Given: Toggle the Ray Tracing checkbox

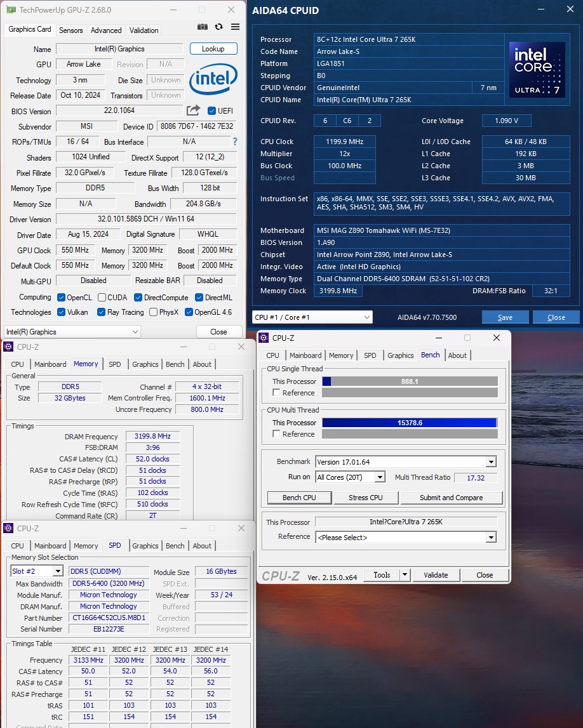Looking at the screenshot, I should [101, 312].
